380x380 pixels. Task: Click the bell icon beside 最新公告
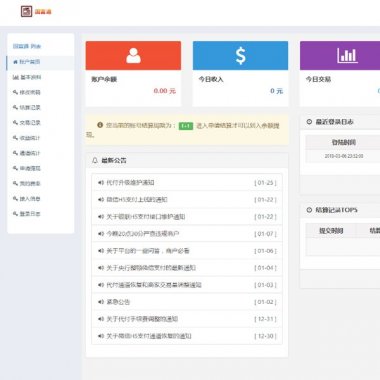95,160
